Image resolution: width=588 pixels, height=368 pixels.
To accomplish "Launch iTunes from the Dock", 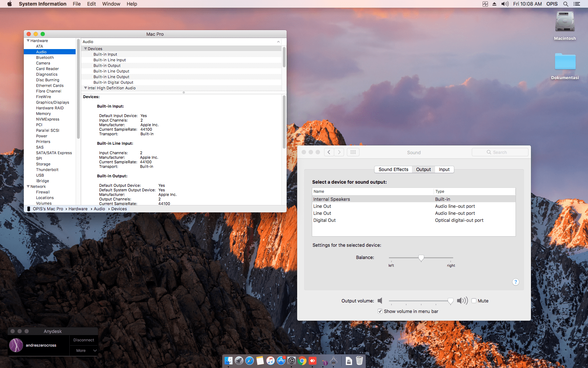I will (271, 361).
